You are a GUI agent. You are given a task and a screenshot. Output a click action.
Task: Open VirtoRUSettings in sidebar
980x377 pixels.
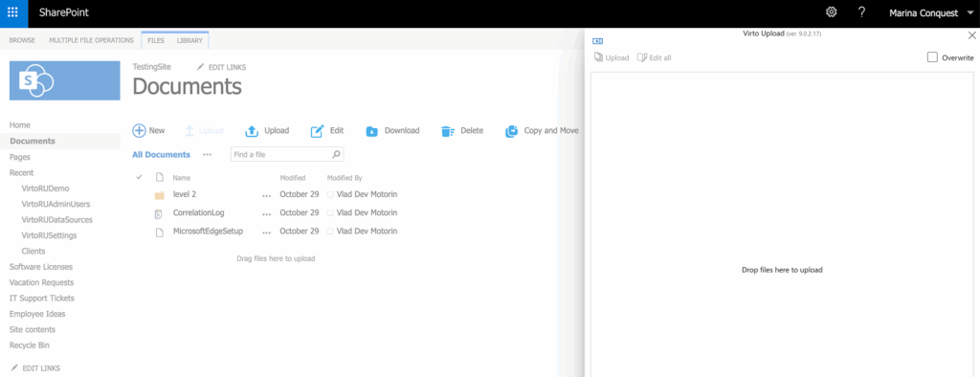click(50, 235)
